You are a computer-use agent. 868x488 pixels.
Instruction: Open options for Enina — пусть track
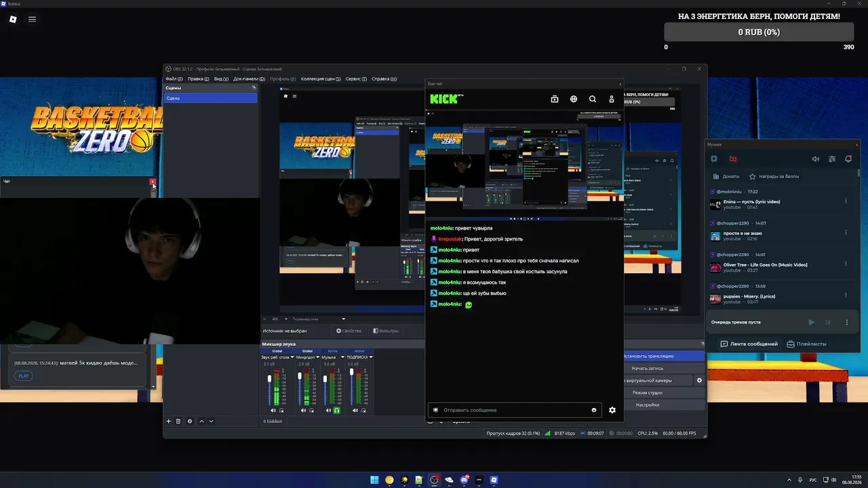coord(846,201)
